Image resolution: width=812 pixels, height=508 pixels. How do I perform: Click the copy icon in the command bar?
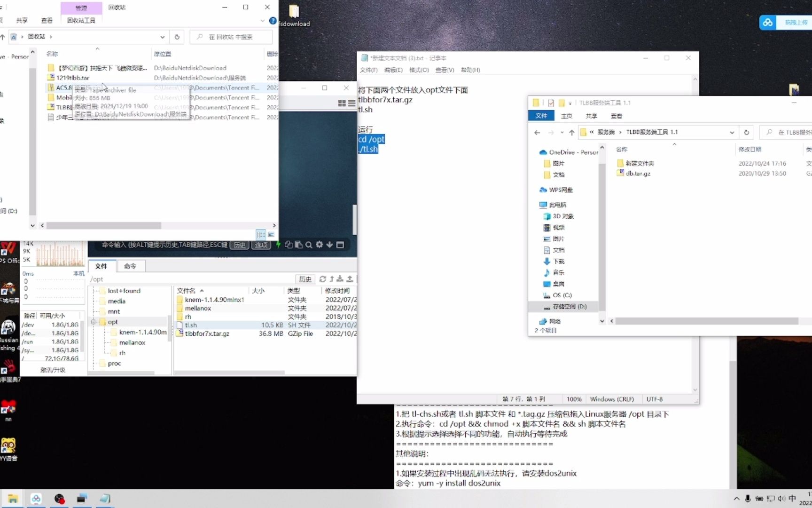coord(289,245)
